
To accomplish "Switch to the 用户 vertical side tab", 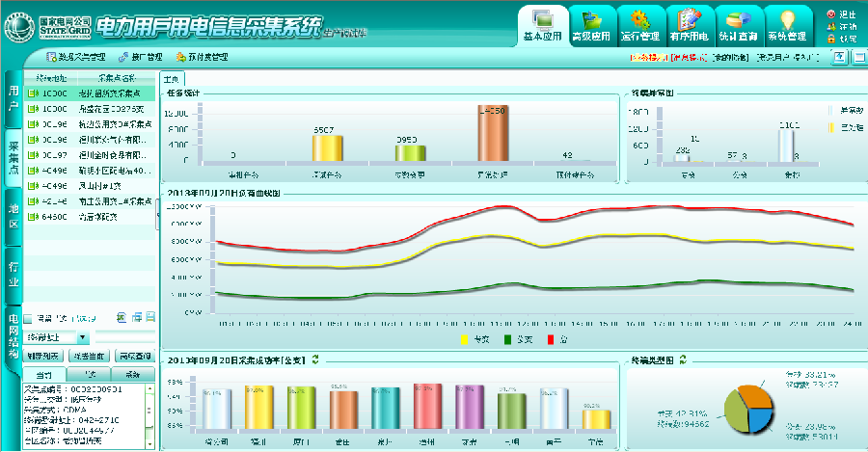I will [13, 98].
